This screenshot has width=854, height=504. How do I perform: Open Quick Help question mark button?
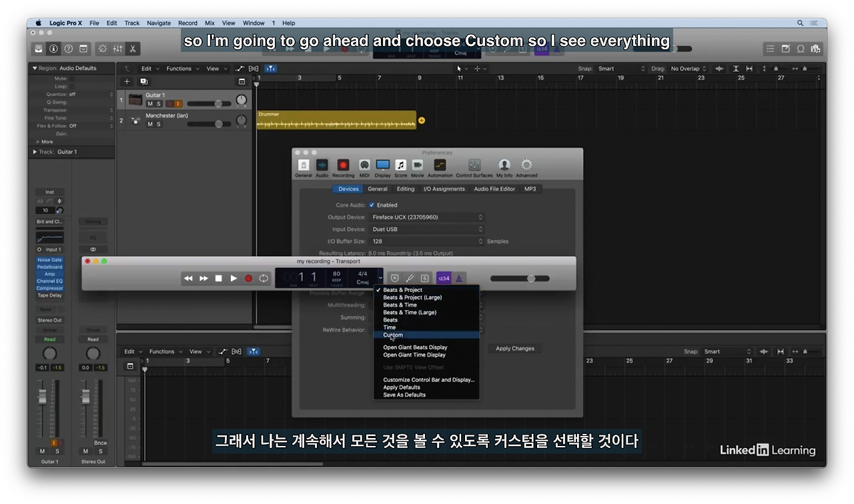pos(69,49)
